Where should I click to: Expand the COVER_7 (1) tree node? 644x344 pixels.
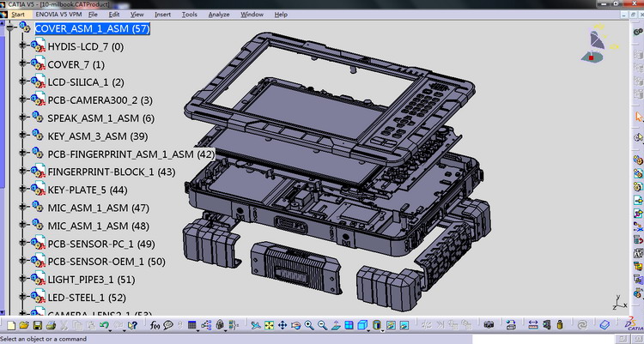tap(22, 63)
